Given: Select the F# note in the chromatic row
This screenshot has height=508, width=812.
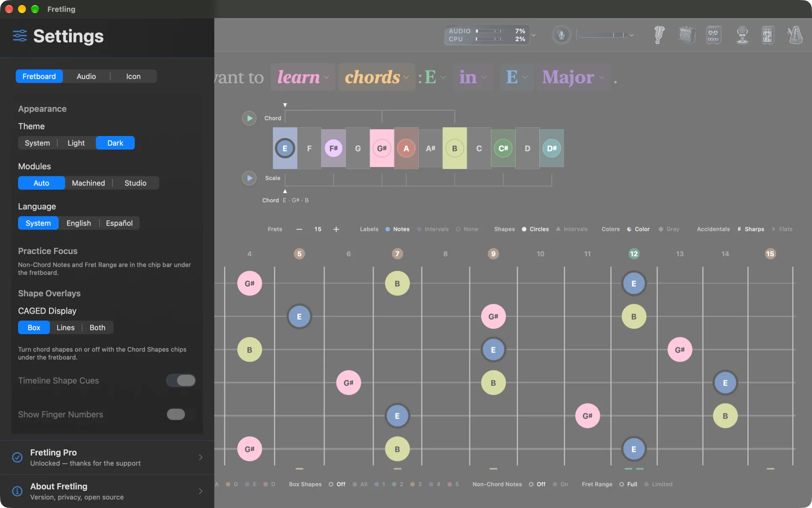Looking at the screenshot, I should point(333,148).
